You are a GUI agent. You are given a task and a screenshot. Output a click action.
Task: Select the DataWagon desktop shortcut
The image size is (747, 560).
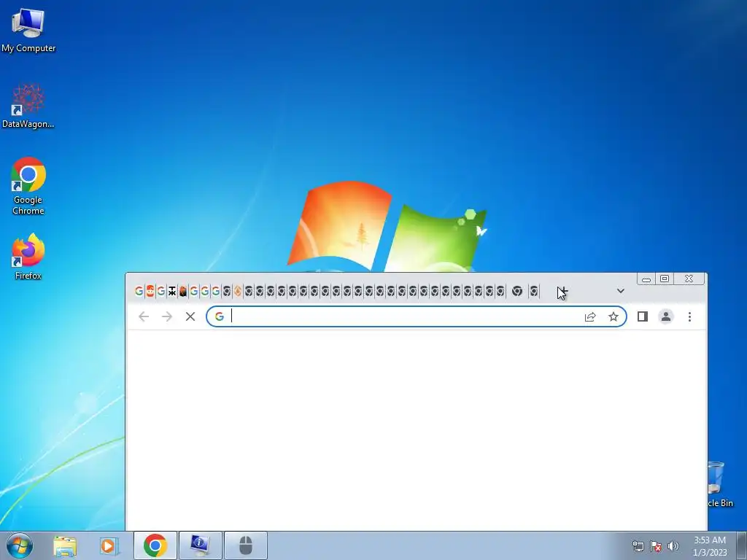pyautogui.click(x=28, y=106)
